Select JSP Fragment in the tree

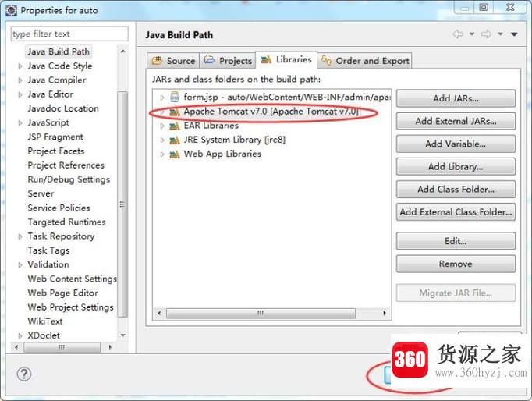pos(55,137)
